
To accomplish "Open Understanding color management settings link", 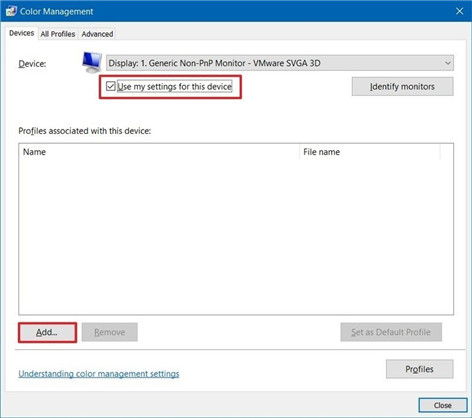I will tap(99, 374).
